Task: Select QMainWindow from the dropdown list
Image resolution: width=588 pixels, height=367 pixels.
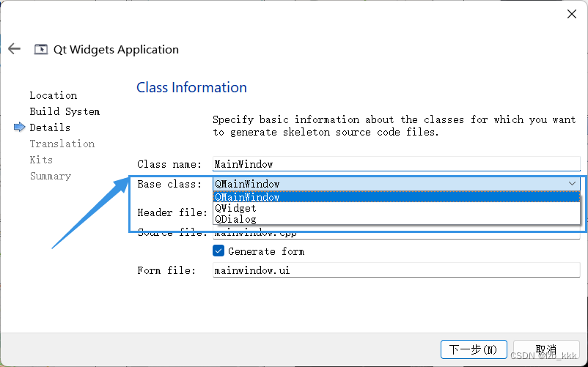Action: click(397, 197)
